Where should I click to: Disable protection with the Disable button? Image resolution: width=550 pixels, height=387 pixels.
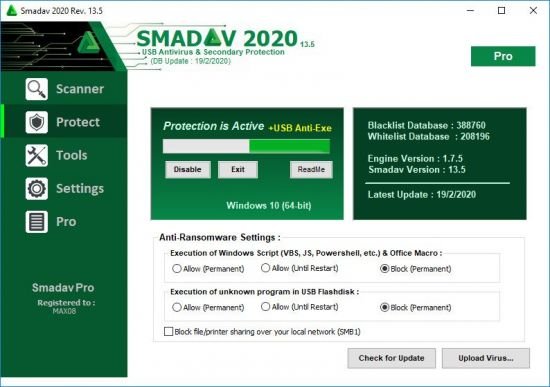(188, 169)
